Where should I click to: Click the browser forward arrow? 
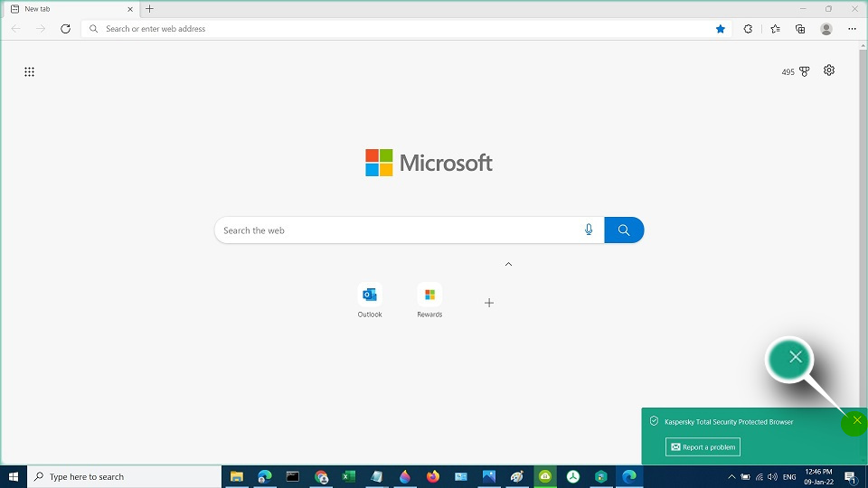(x=41, y=29)
